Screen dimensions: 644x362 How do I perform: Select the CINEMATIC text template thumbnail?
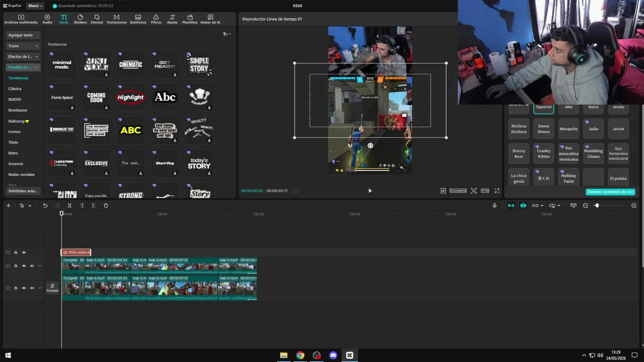tap(131, 64)
